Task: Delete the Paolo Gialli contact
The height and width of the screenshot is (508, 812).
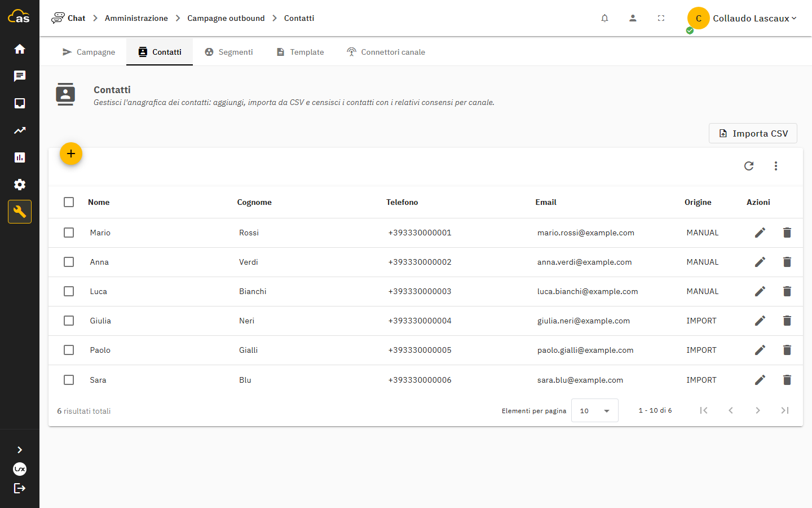Action: [787, 350]
